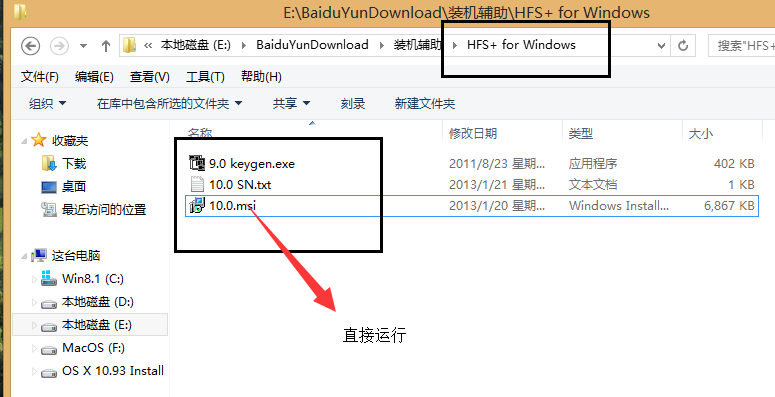Open the 文件(F) menu
This screenshot has height=397, width=775.
coord(40,77)
